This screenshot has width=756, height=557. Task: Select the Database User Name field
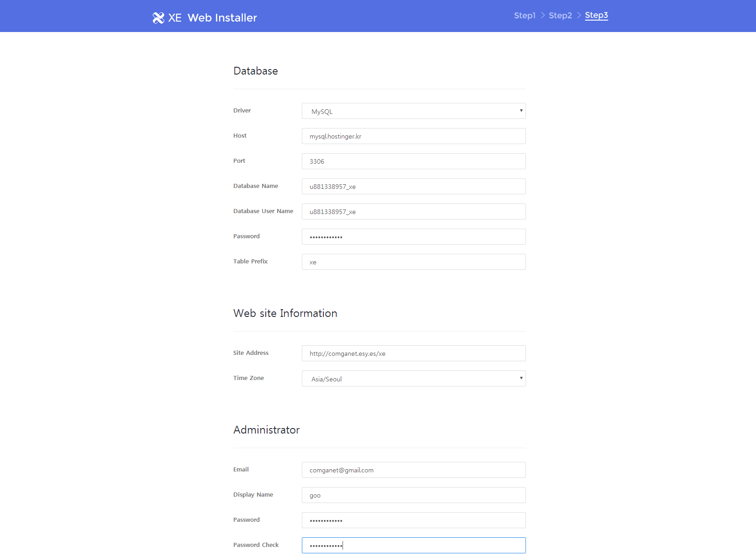click(413, 212)
